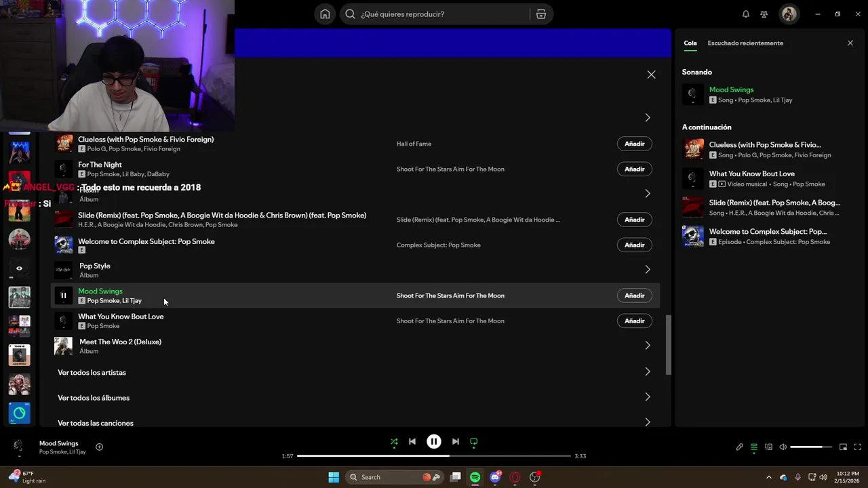The image size is (868, 488).
Task: Go to Spotify Home via house icon
Action: [325, 14]
